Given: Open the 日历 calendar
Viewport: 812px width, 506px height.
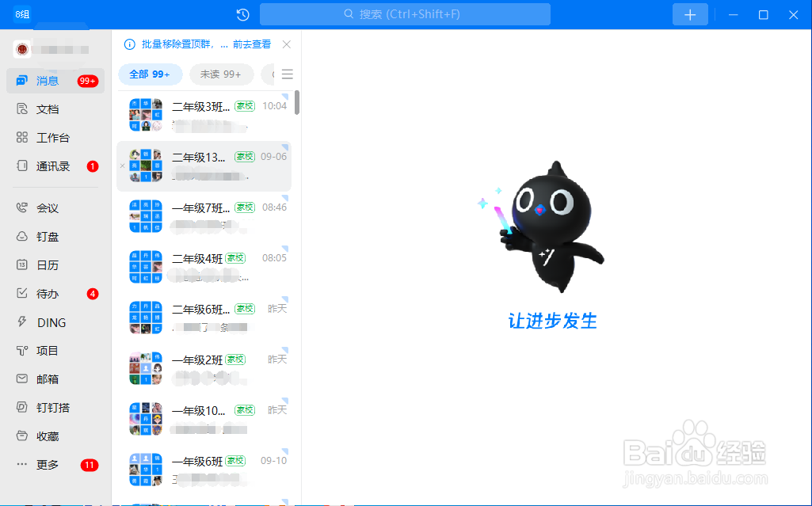Looking at the screenshot, I should pos(55,265).
